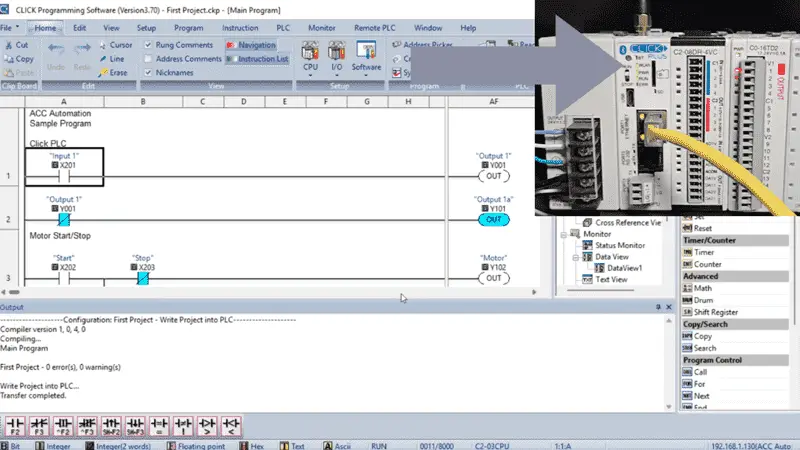800x450 pixels.
Task: Open the Window menu
Action: pyautogui.click(x=428, y=28)
